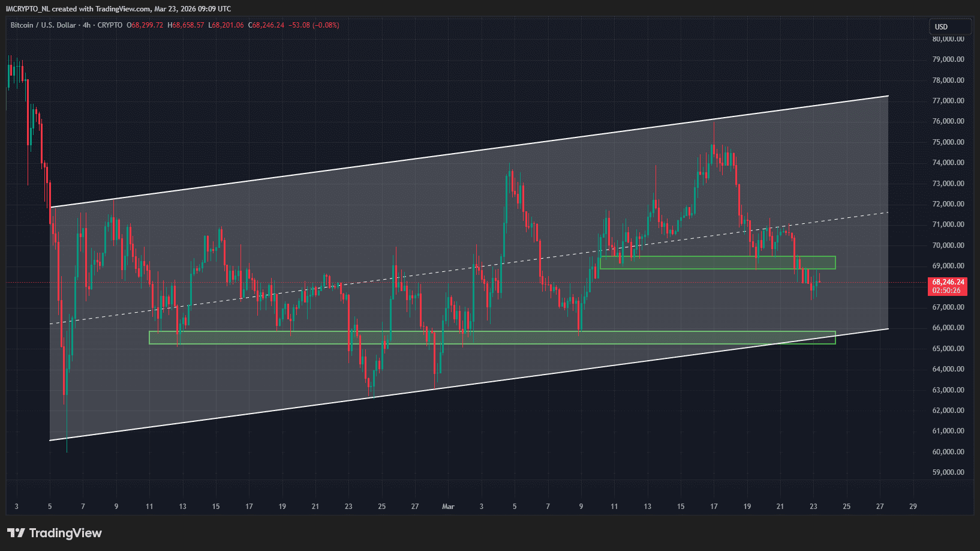Click the Low value L68,201.06

click(226, 25)
